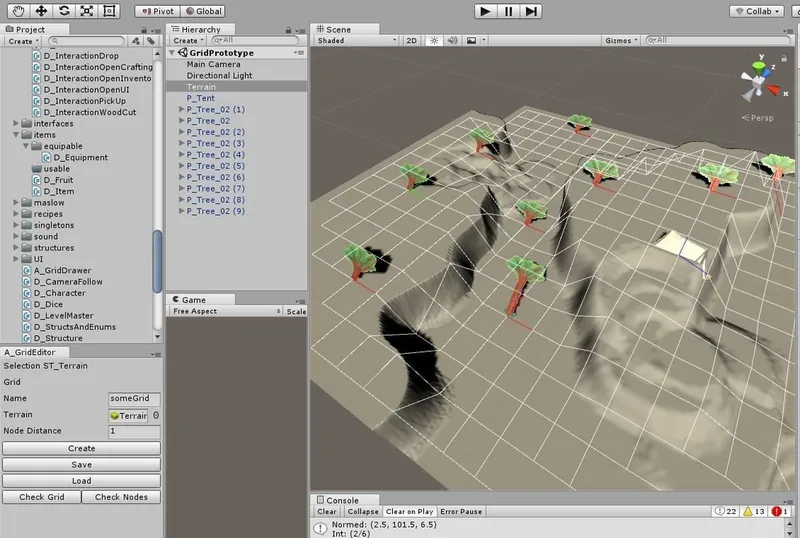Expand the maslow folder
Image resolution: width=800 pixels, height=538 pixels.
[x=16, y=203]
